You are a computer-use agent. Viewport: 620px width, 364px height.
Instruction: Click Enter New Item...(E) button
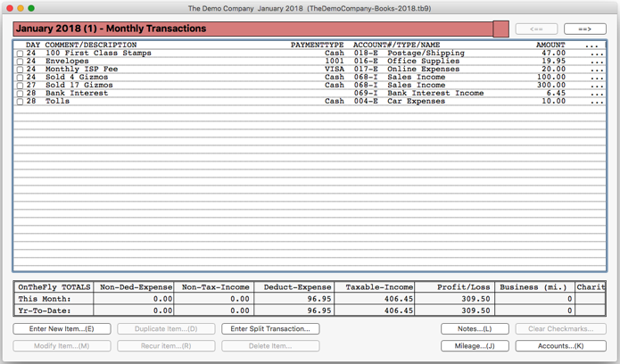62,329
